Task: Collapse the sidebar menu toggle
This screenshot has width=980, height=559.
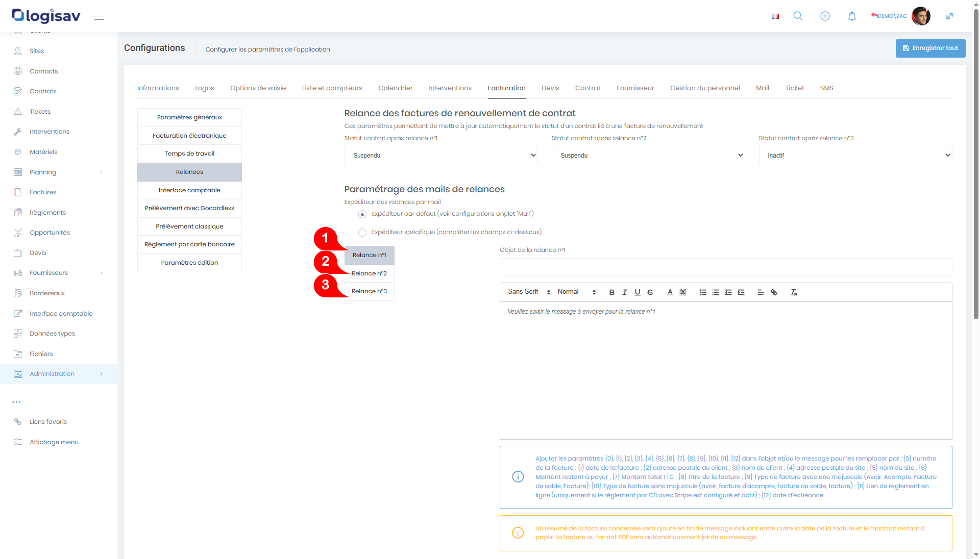Action: 97,16
